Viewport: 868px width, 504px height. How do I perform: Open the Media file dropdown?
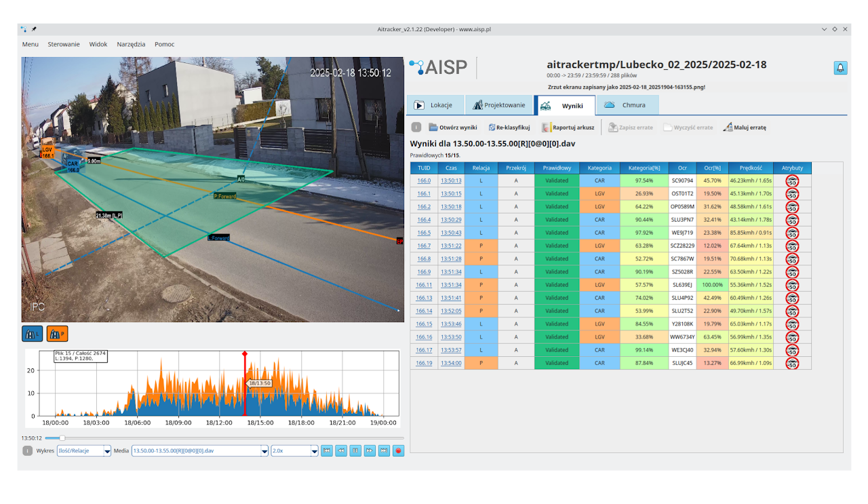(x=200, y=450)
